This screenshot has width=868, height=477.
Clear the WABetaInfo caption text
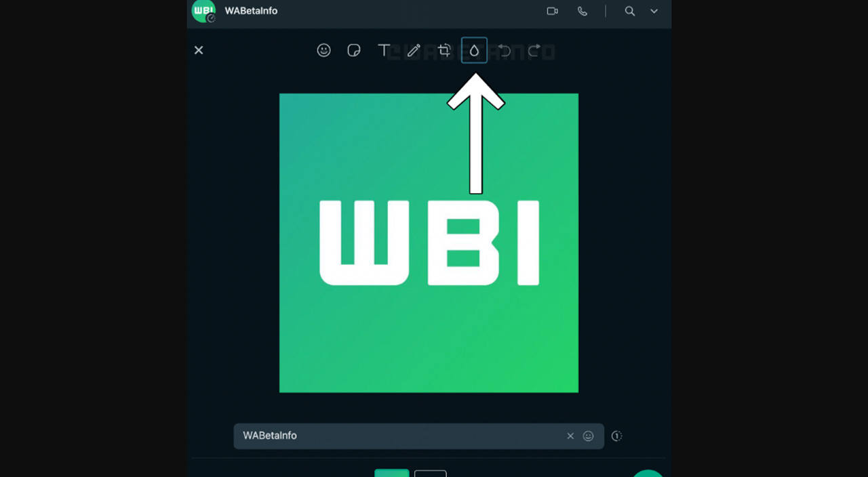point(570,436)
